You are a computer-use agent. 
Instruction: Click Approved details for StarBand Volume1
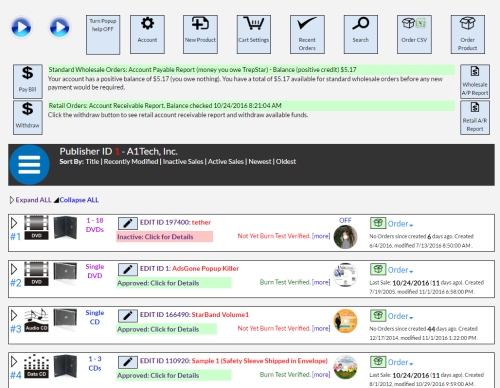(167, 329)
